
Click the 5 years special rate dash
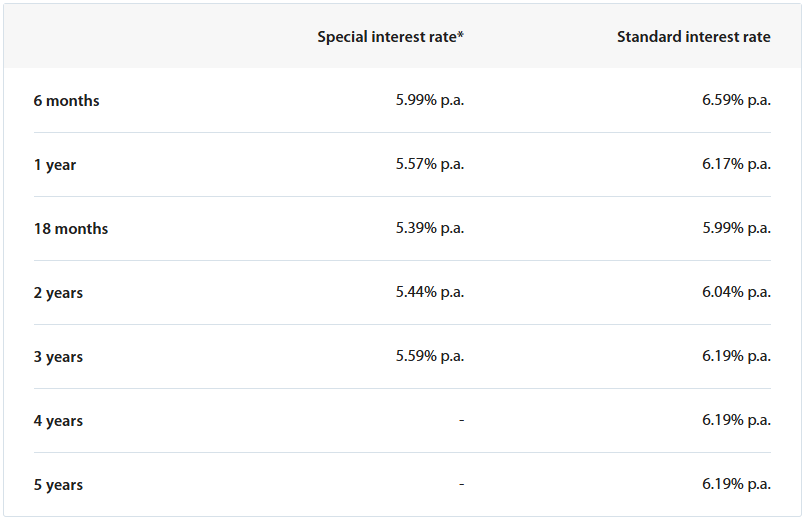[462, 484]
